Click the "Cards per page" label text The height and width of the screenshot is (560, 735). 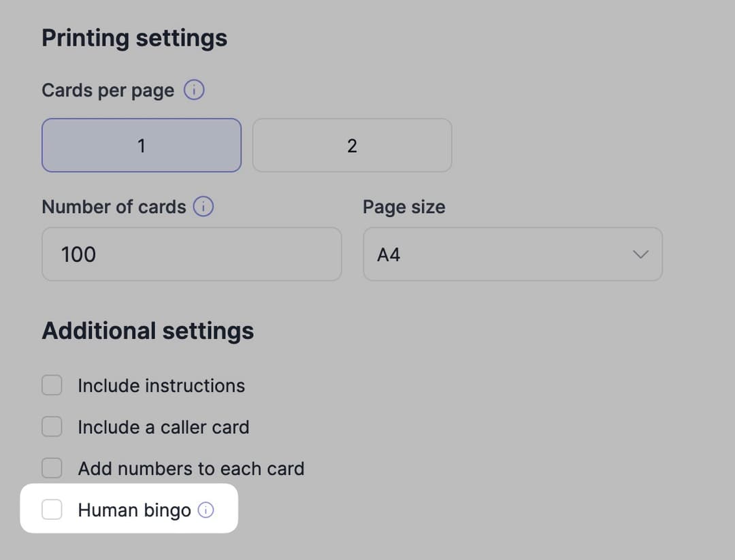[108, 90]
